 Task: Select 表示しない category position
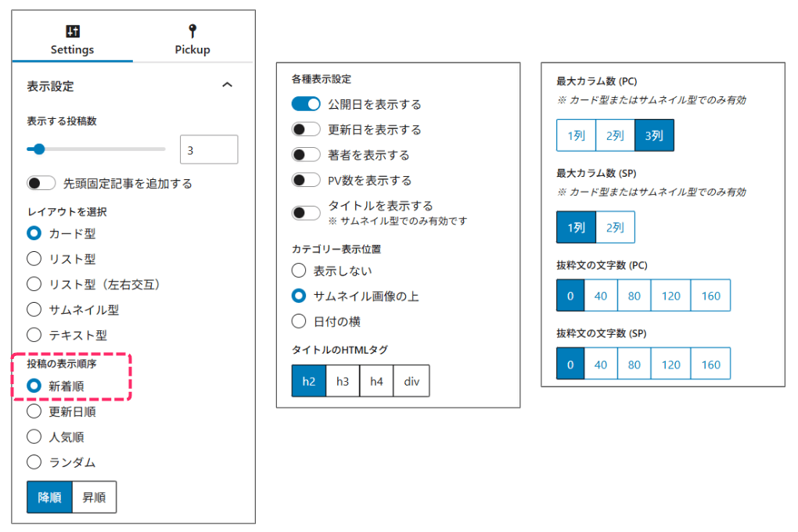point(299,271)
